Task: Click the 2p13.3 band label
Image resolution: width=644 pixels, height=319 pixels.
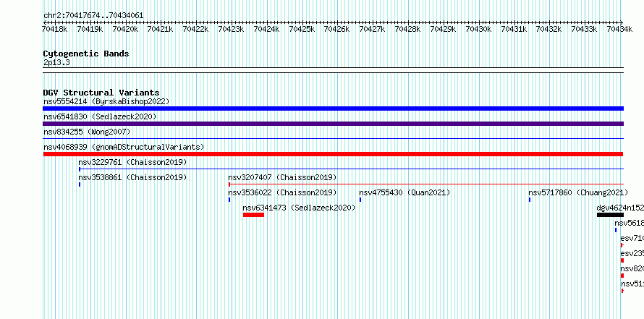Action: (x=56, y=62)
